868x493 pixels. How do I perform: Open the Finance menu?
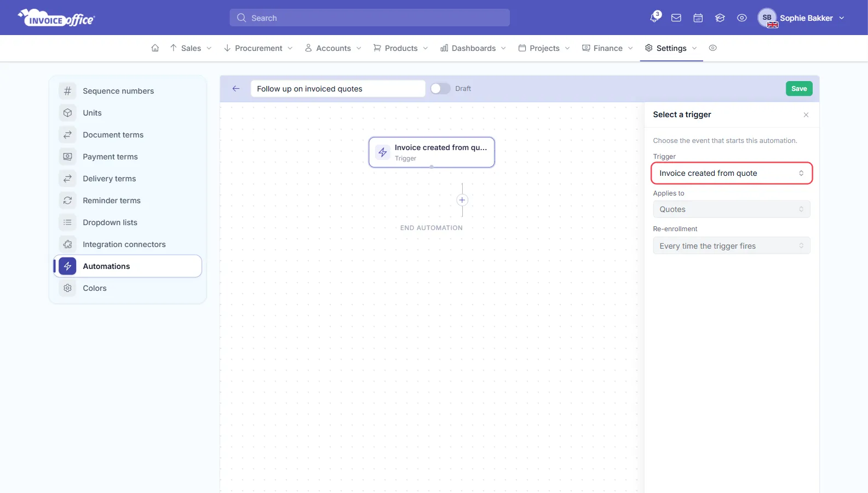point(607,48)
